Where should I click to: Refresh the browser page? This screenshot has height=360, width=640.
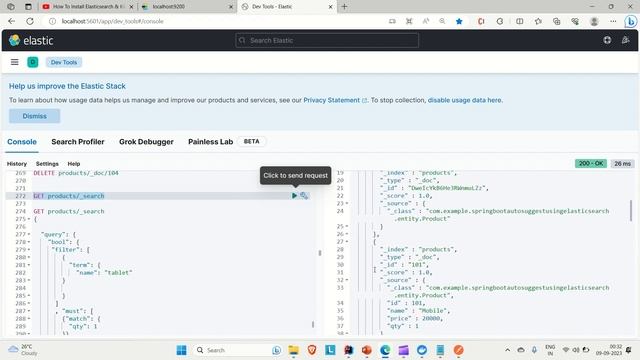tap(30, 21)
